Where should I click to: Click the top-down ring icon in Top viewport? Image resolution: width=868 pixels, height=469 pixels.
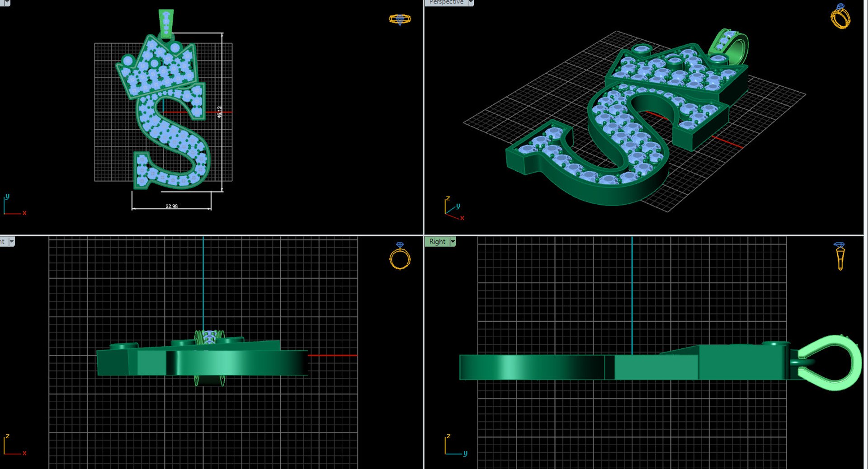[x=400, y=19]
